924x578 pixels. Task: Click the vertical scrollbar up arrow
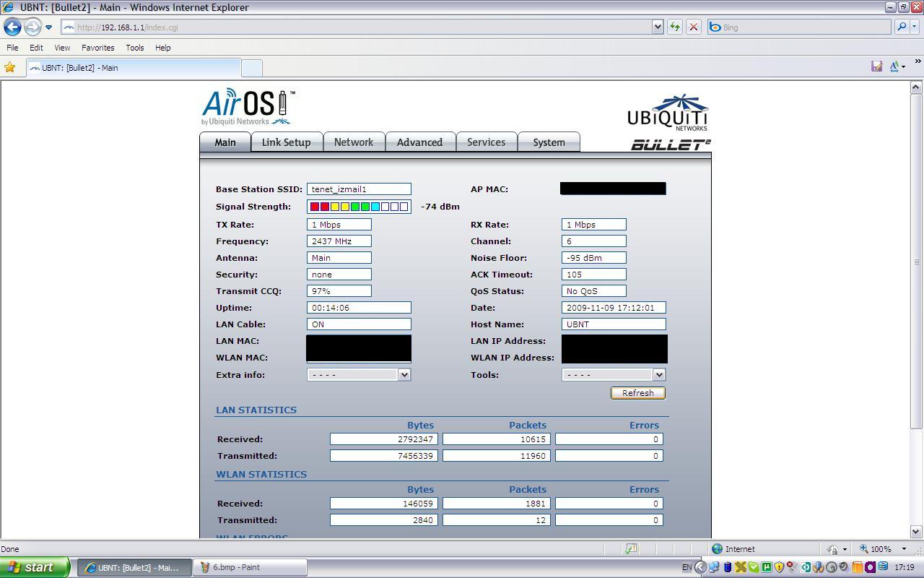tap(916, 87)
